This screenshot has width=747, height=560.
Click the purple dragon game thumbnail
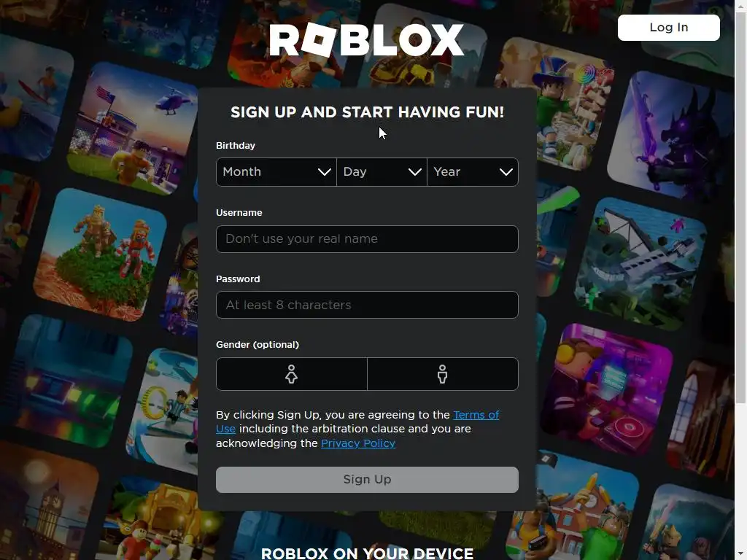pyautogui.click(x=673, y=136)
